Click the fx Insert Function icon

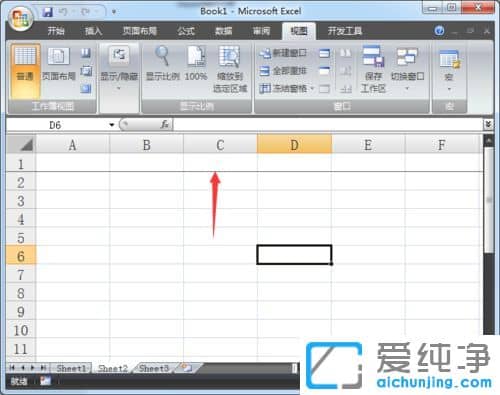164,125
